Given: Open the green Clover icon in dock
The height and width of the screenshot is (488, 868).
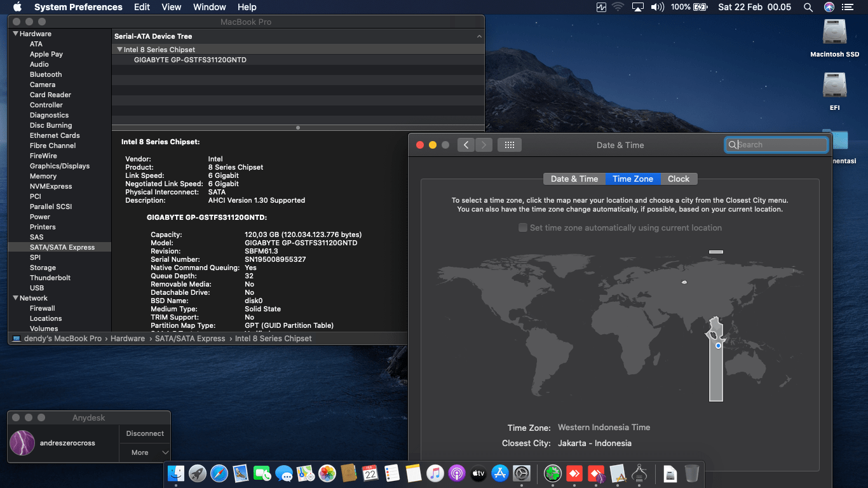Looking at the screenshot, I should pyautogui.click(x=553, y=473).
